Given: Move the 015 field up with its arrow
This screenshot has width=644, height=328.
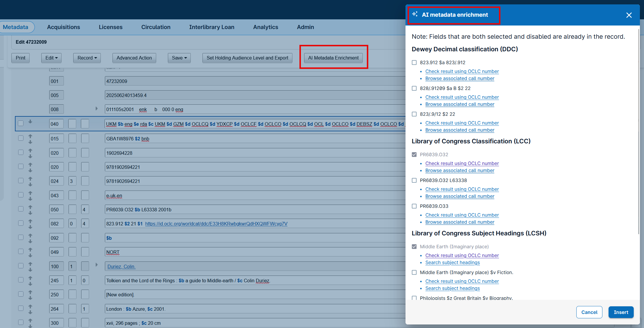Looking at the screenshot, I should 30,136.
